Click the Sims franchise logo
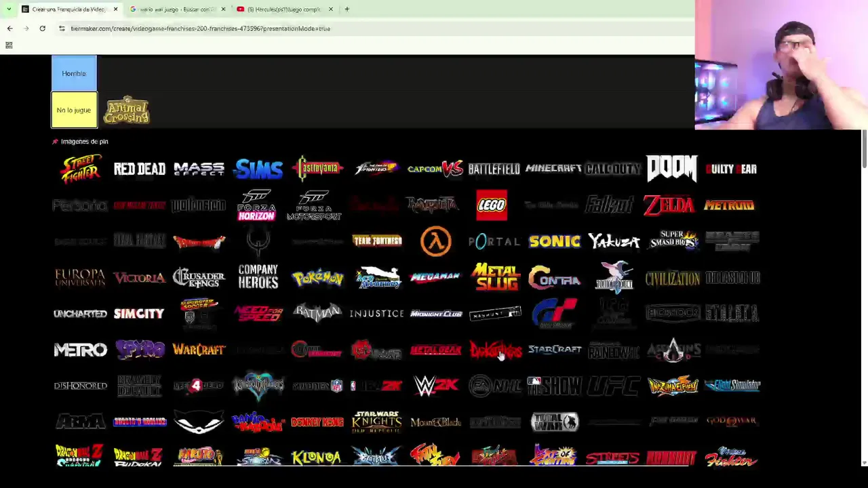The width and height of the screenshot is (868, 488). point(258,169)
